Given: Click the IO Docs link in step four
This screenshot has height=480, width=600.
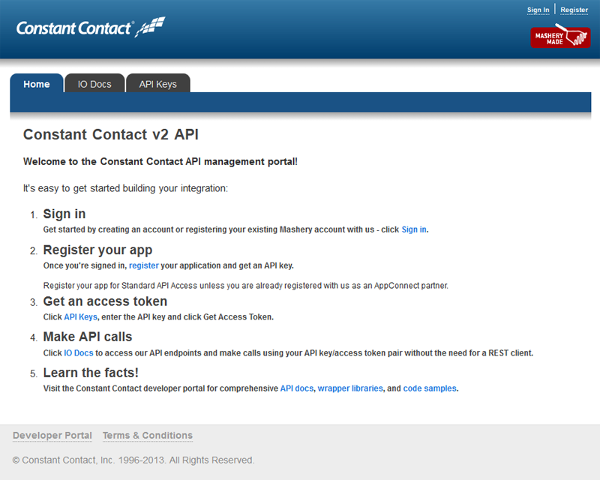Looking at the screenshot, I should pyautogui.click(x=78, y=353).
